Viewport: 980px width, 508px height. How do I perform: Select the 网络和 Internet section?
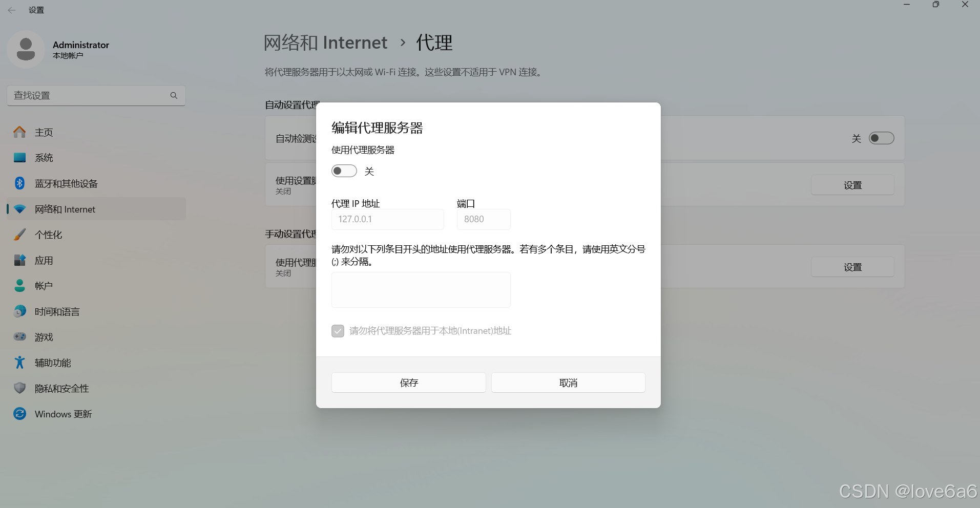(96, 209)
